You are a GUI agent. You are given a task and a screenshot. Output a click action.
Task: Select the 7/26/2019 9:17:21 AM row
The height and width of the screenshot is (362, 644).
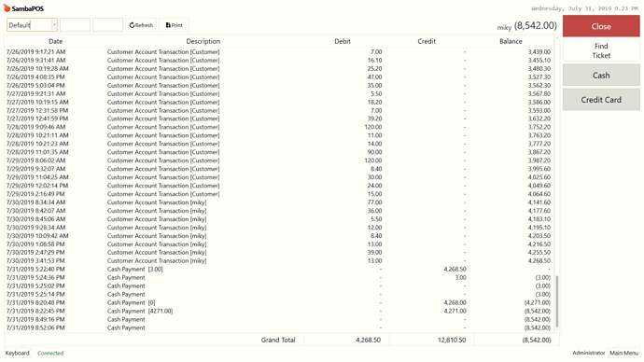279,51
